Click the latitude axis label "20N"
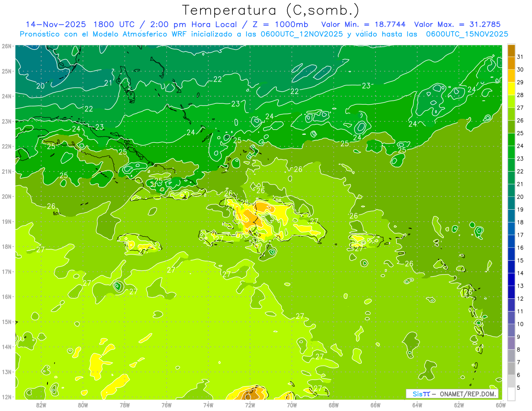 pyautogui.click(x=6, y=196)
